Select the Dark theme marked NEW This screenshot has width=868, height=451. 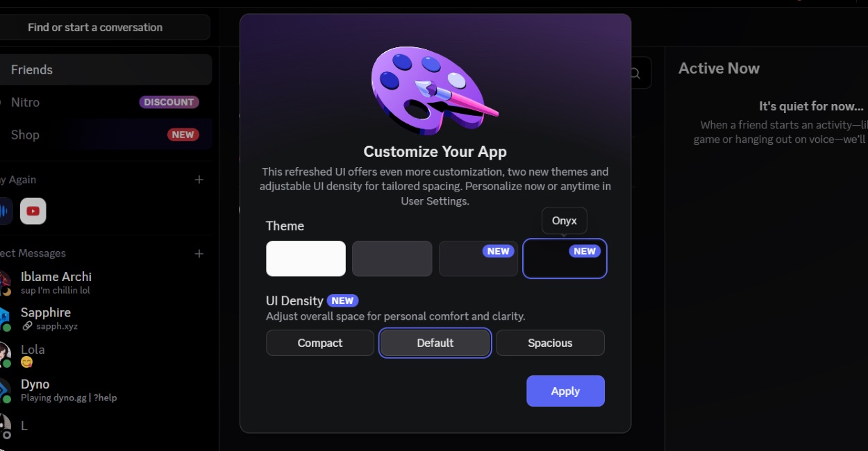(x=478, y=258)
